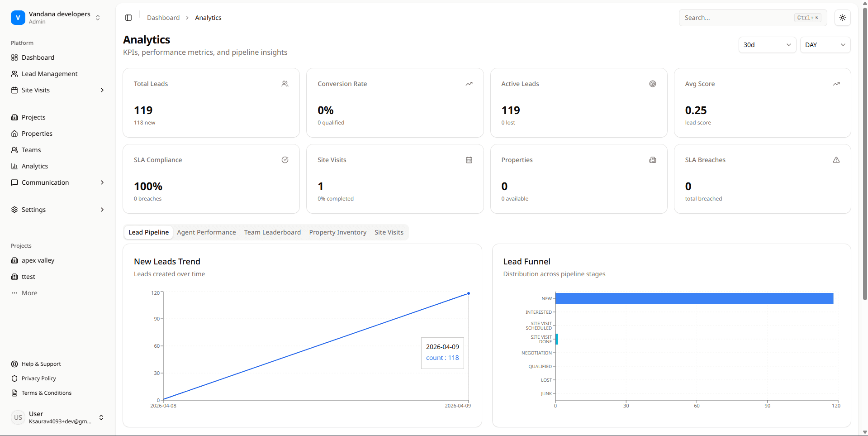Image resolution: width=868 pixels, height=436 pixels.
Task: Click the SLA Breaches warning triangle icon
Action: point(836,160)
